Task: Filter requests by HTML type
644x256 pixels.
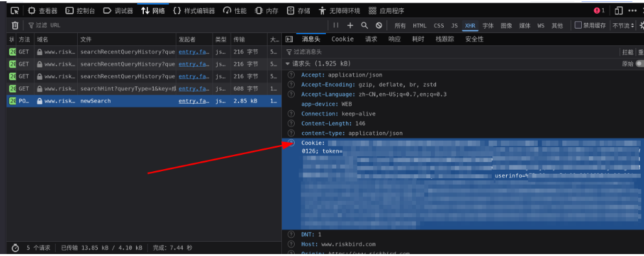Action: pyautogui.click(x=419, y=25)
